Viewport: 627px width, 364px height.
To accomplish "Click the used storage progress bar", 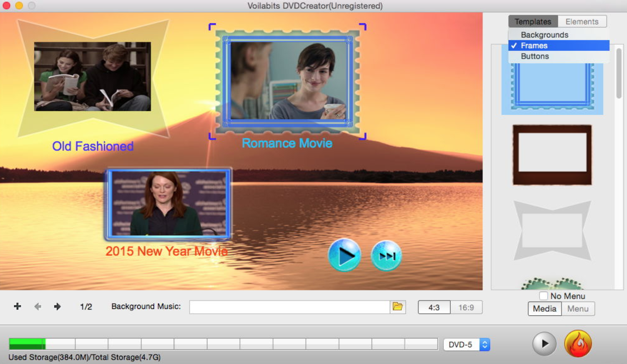I will (x=223, y=344).
